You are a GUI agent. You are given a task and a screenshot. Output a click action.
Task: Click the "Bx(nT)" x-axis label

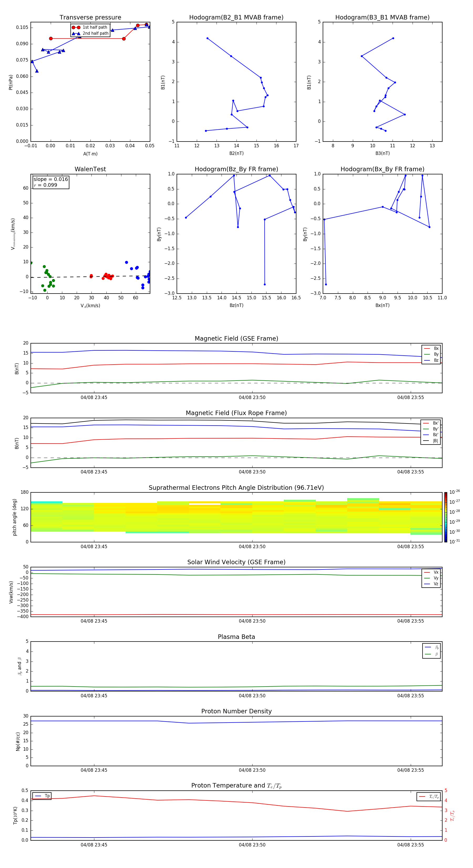pyautogui.click(x=382, y=306)
